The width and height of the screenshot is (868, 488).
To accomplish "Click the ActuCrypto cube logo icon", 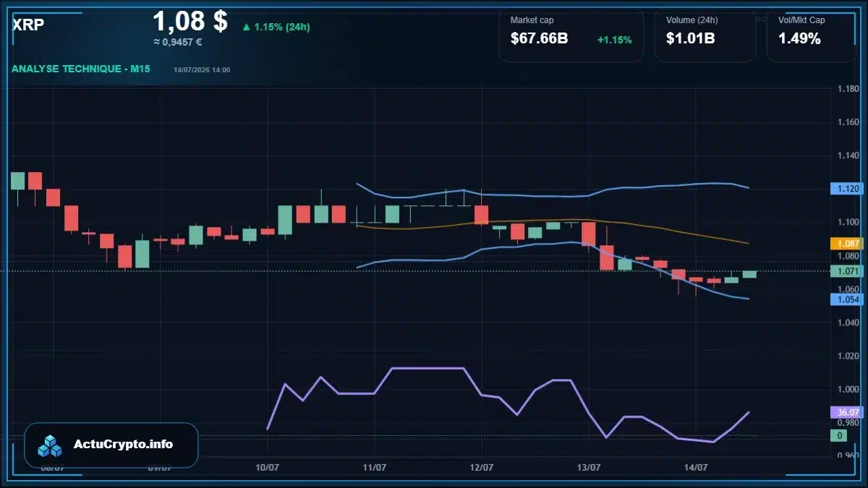I will [x=50, y=445].
